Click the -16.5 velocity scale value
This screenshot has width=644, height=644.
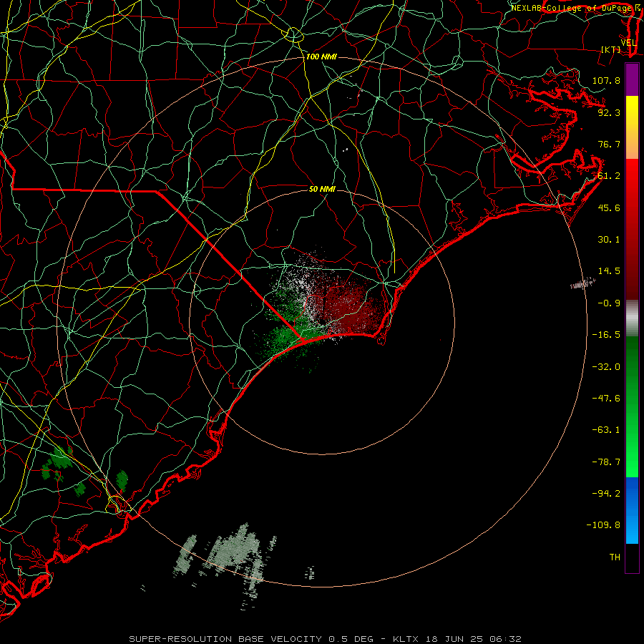[x=606, y=335]
